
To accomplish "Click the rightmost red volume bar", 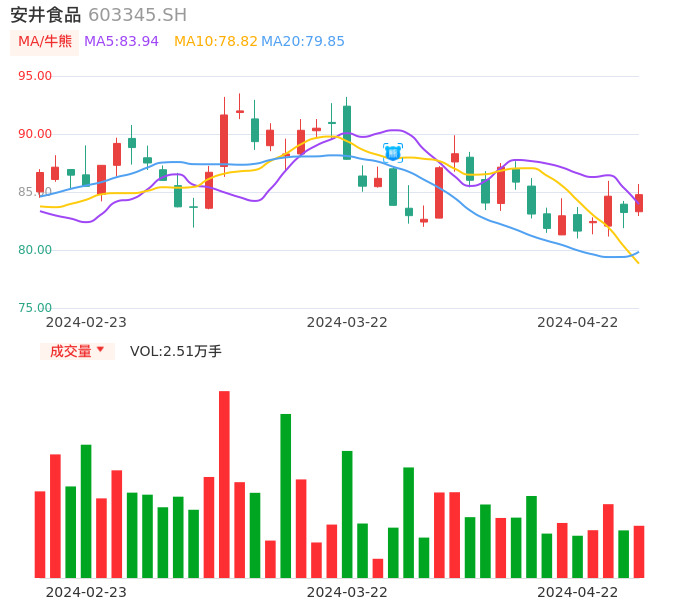I will [639, 551].
